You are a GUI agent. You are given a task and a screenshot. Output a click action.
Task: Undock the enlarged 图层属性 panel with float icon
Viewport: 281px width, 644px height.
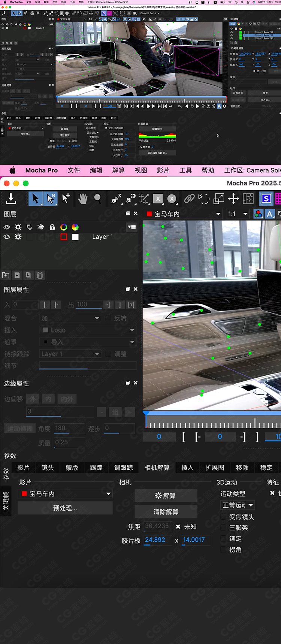coord(128,289)
